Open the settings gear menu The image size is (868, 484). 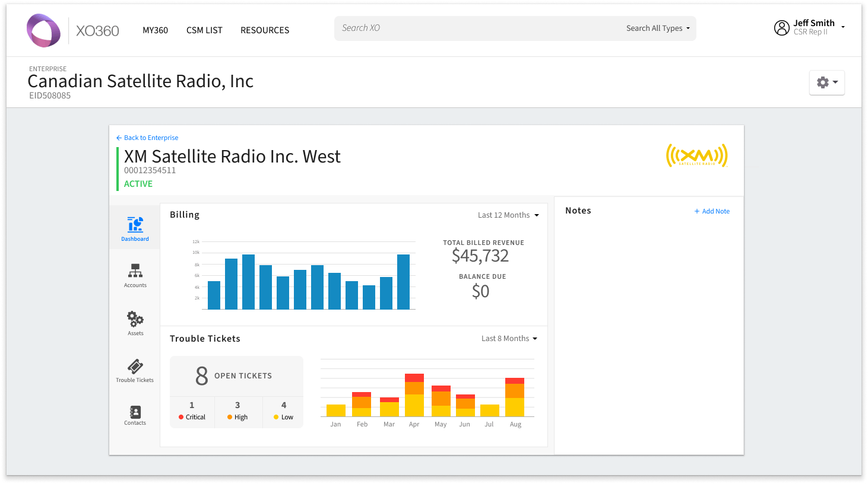(x=827, y=82)
